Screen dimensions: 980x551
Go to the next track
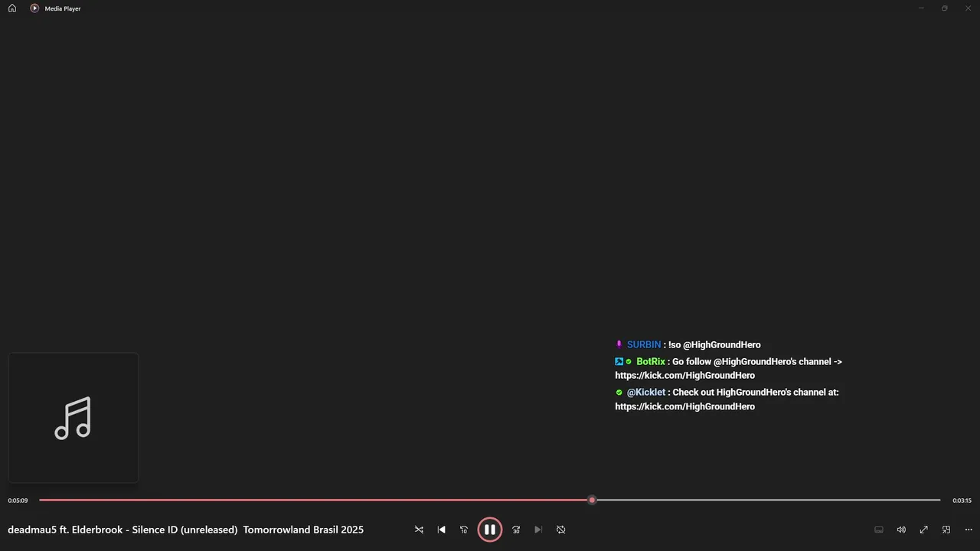click(x=538, y=530)
